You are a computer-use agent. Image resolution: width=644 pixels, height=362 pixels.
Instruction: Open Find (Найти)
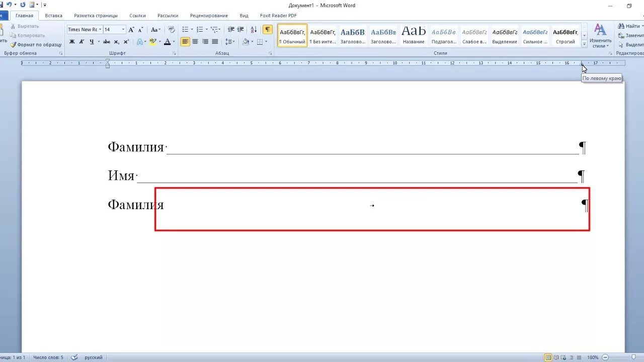coord(628,26)
